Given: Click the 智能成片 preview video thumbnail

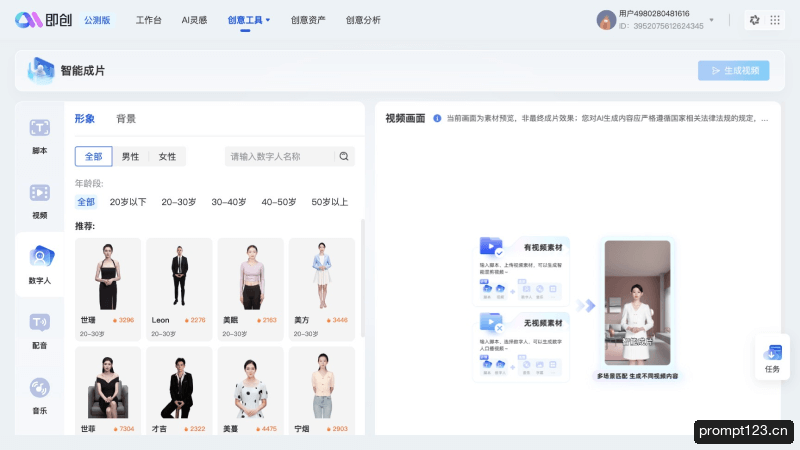Looking at the screenshot, I should tap(637, 303).
